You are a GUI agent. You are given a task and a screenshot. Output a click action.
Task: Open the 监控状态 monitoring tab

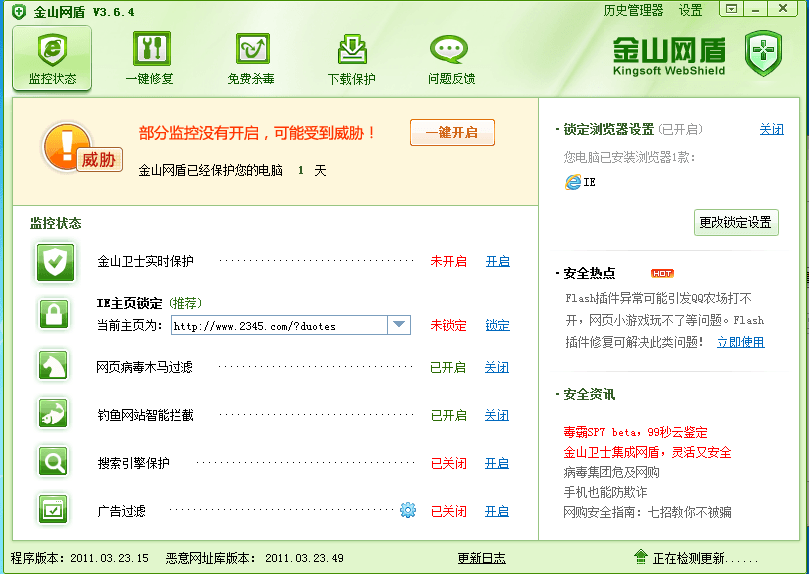point(52,59)
